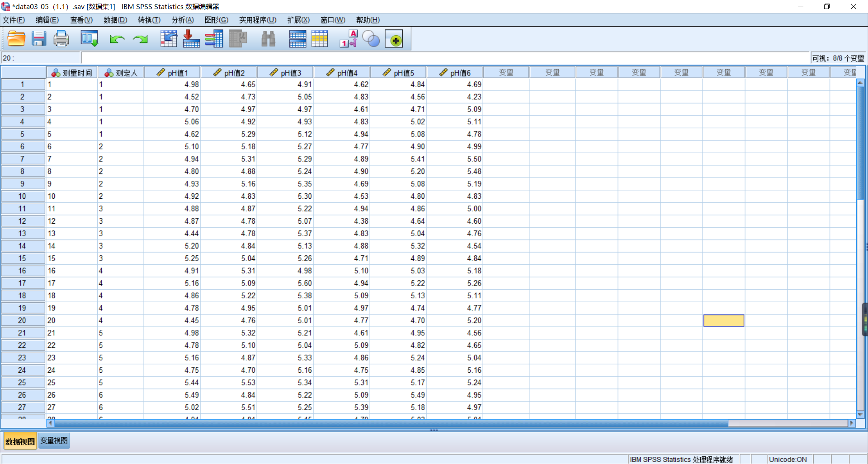
Task: Toggle value labels A-1 icon
Action: point(349,39)
